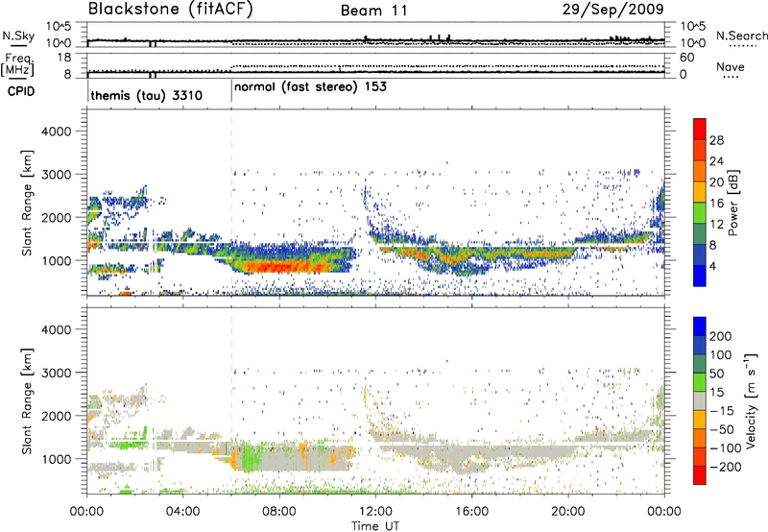The image size is (768, 532).
Task: Click the 'normal (fast stereo) 153' CPID entry
Action: pos(310,86)
